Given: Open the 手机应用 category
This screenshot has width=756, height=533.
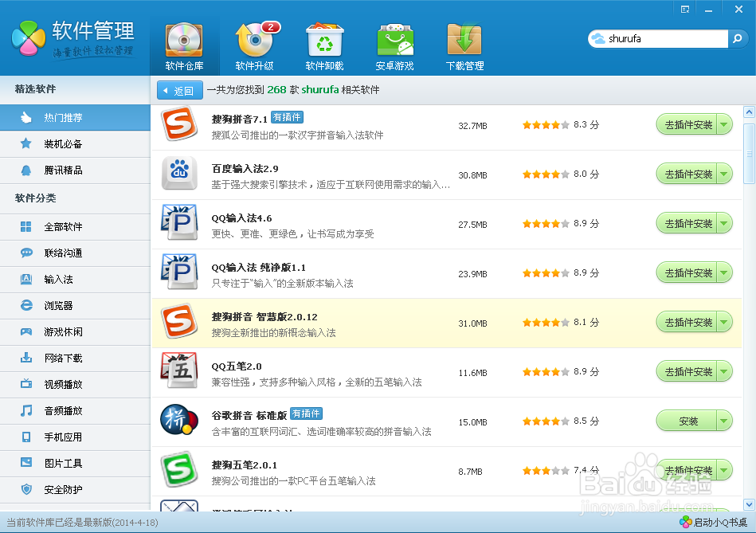Looking at the screenshot, I should pyautogui.click(x=75, y=437).
